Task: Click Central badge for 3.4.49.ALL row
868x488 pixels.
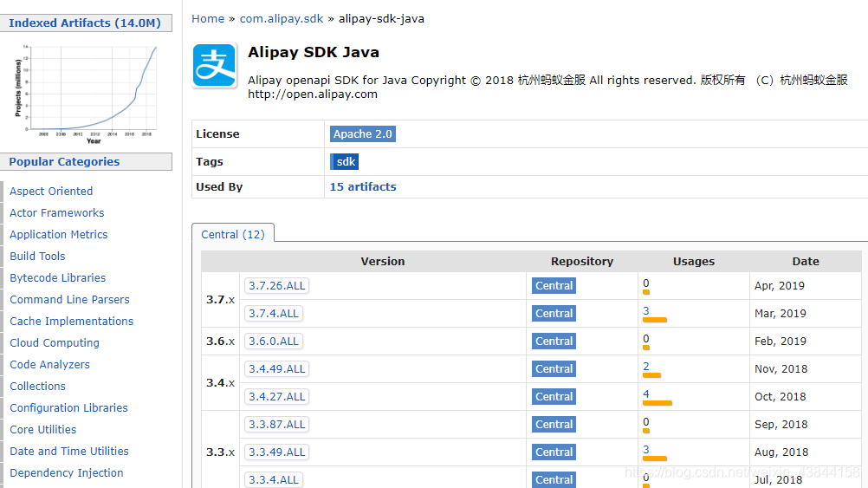Action: (554, 369)
